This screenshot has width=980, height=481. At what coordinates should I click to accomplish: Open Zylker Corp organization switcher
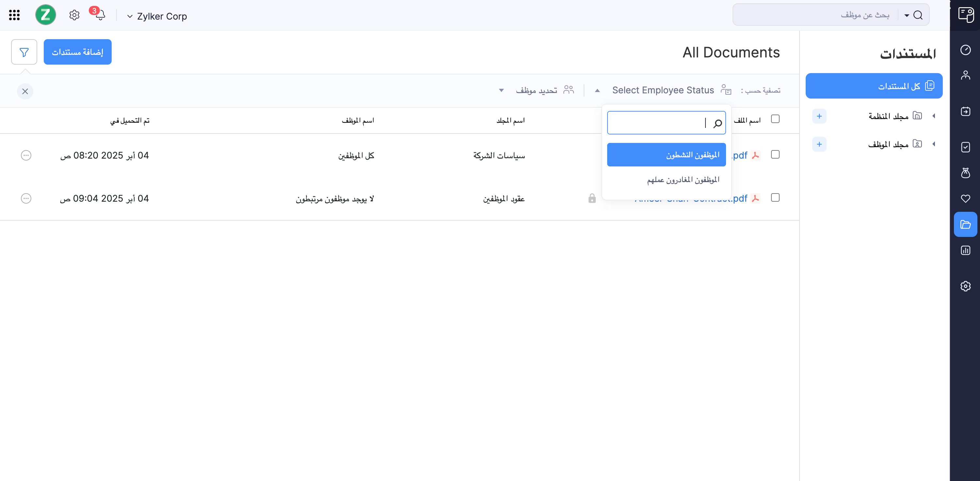coord(157,16)
